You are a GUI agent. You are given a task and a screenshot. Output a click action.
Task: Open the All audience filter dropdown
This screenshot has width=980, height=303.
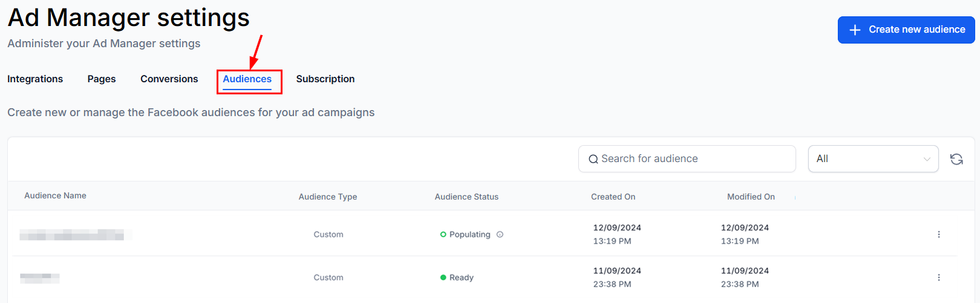pyautogui.click(x=874, y=159)
